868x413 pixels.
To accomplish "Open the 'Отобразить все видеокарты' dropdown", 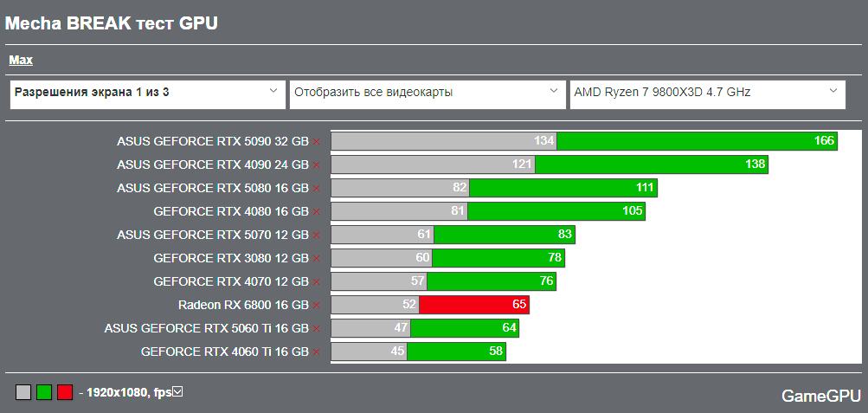I will pyautogui.click(x=427, y=94).
